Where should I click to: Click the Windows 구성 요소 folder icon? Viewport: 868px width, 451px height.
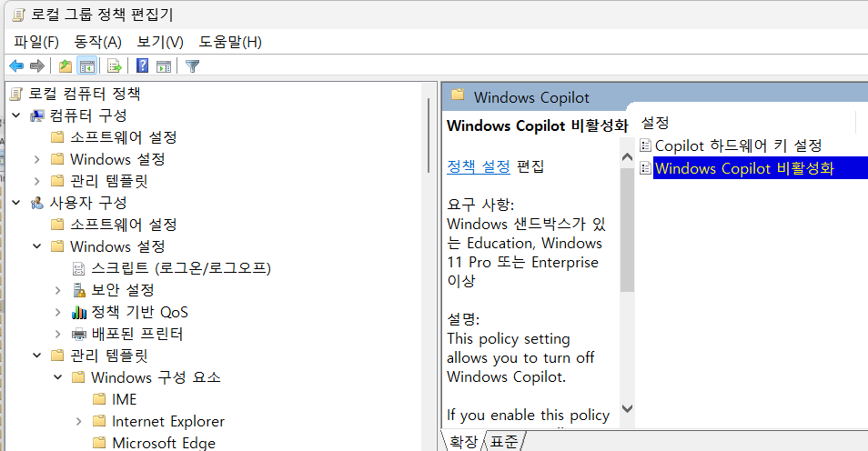[78, 377]
